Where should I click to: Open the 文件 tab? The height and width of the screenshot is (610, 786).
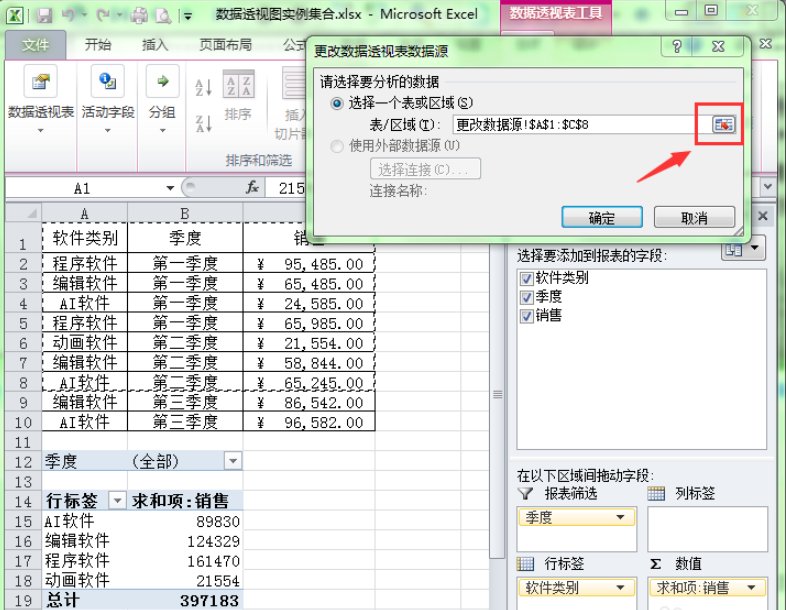(x=36, y=45)
